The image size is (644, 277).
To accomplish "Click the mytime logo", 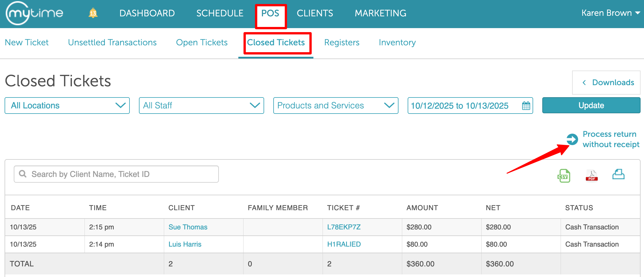I will (34, 13).
